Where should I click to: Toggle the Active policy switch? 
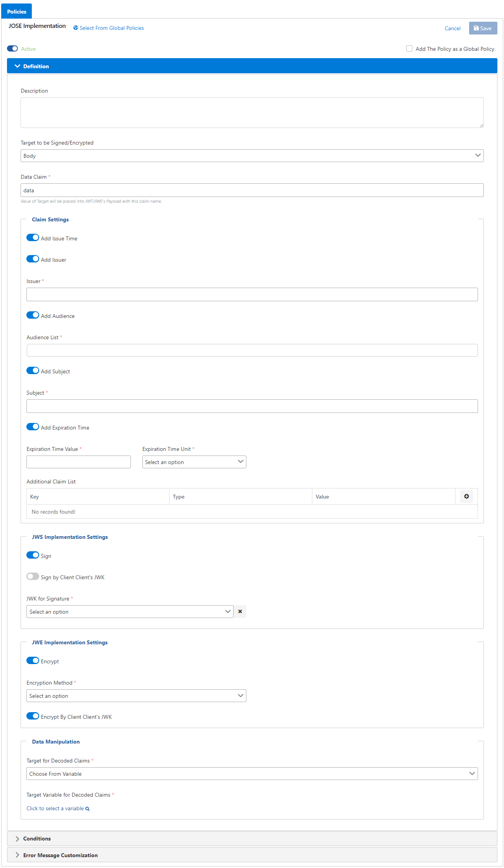[12, 48]
